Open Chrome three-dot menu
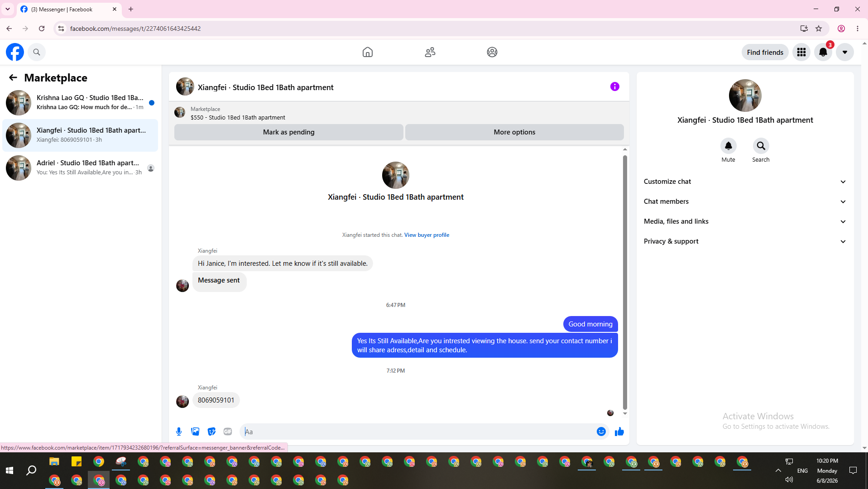868x489 pixels. pos(858,29)
